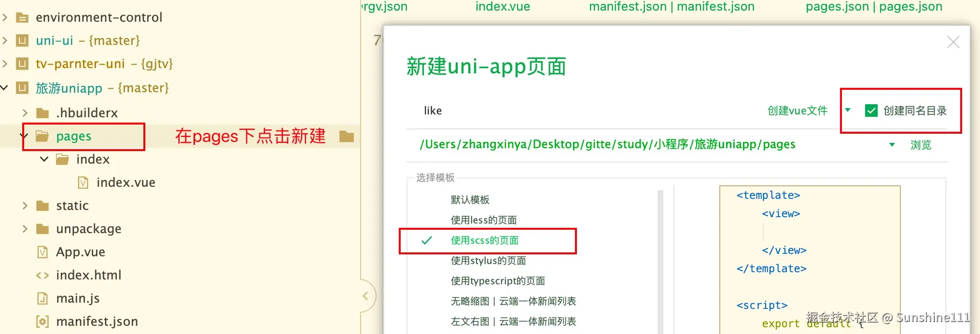Click the unpackage folder icon

[42, 229]
